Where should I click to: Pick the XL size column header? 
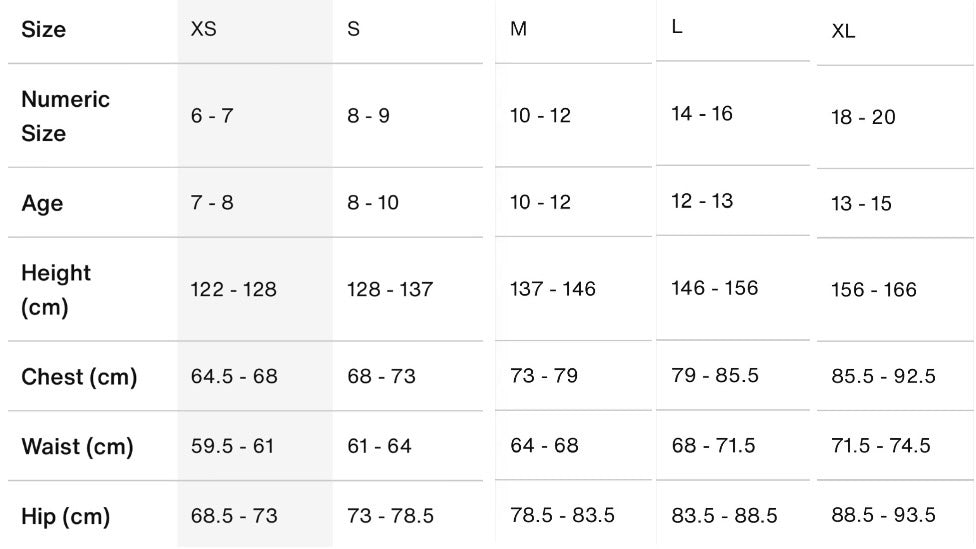point(843,31)
